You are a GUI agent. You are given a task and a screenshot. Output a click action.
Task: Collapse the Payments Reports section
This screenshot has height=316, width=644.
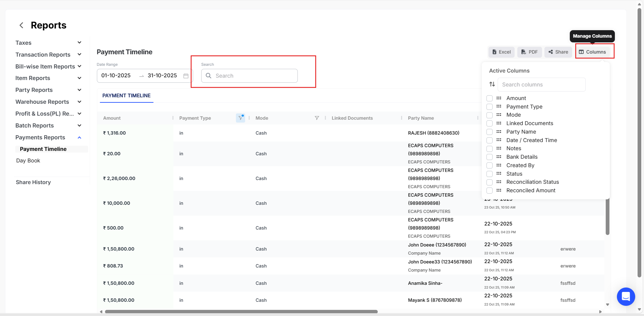point(79,137)
